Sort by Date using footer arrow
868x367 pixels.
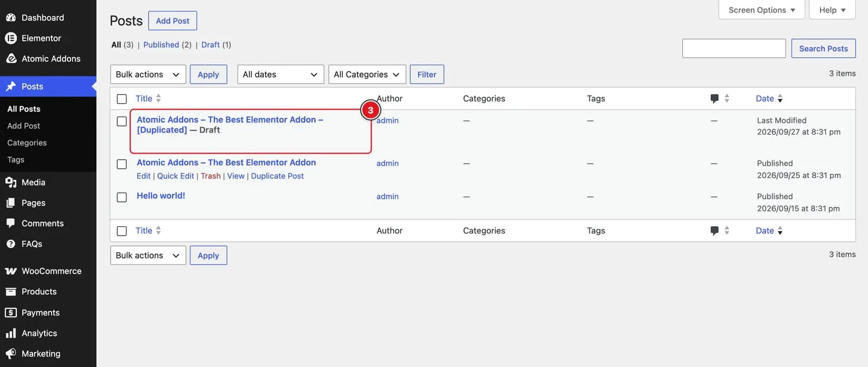pyautogui.click(x=780, y=231)
